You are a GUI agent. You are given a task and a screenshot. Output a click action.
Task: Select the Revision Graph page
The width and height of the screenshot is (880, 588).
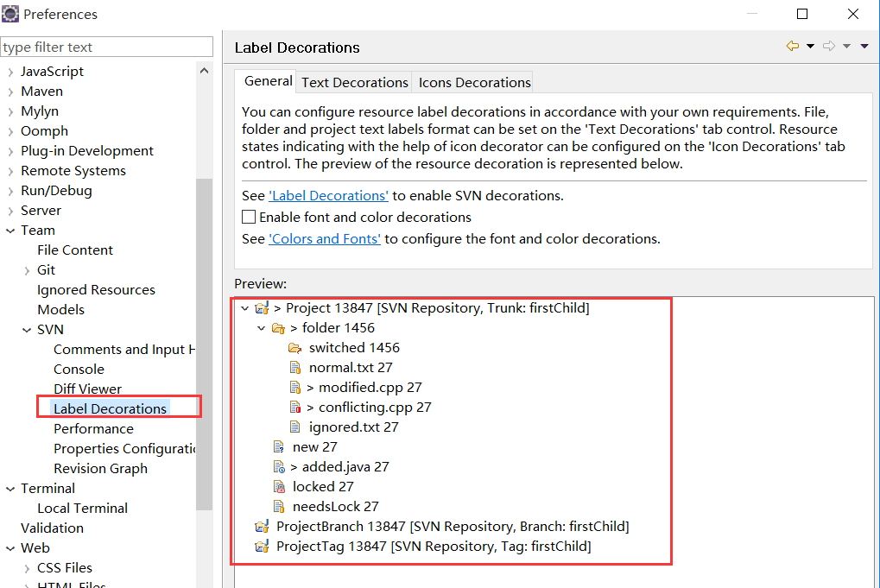(100, 469)
